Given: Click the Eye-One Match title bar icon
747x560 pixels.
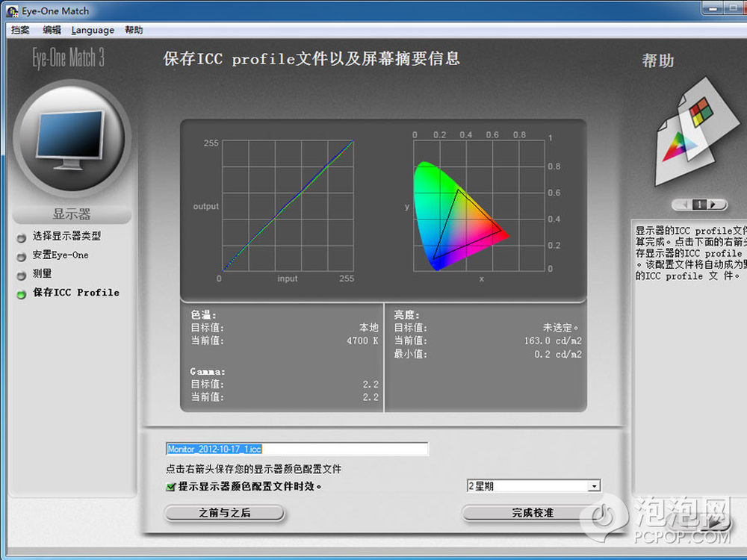Looking at the screenshot, I should (12, 11).
